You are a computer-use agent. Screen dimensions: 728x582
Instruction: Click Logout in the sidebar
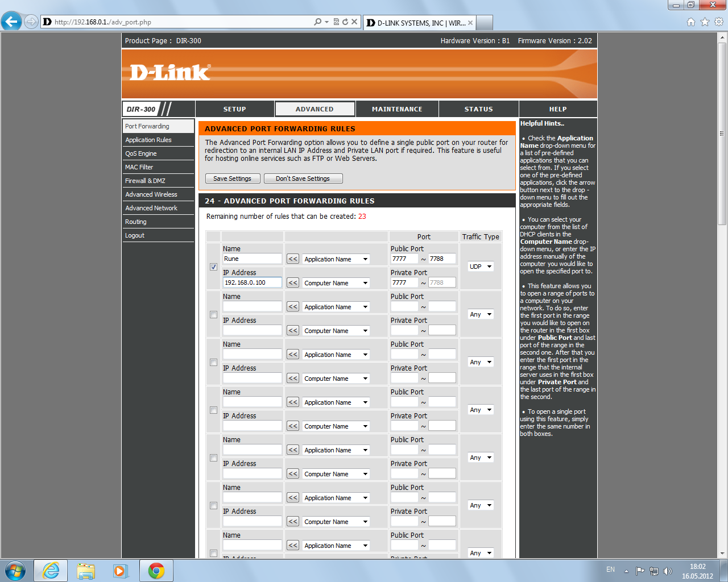click(158, 235)
